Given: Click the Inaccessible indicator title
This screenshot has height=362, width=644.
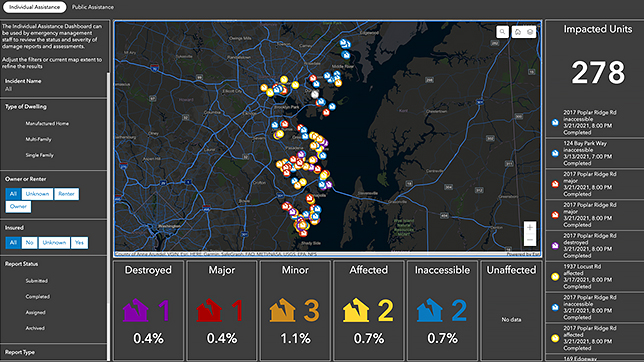Looking at the screenshot, I should point(442,270).
